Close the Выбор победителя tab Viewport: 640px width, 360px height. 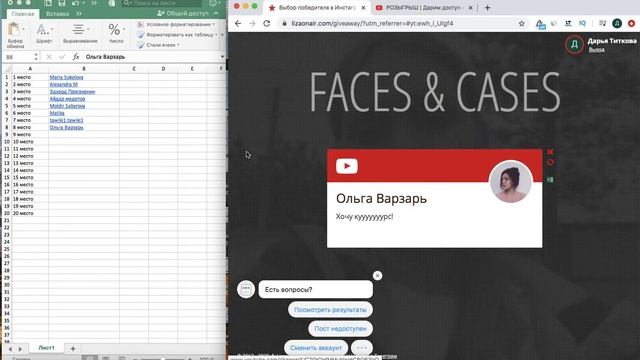coord(363,8)
